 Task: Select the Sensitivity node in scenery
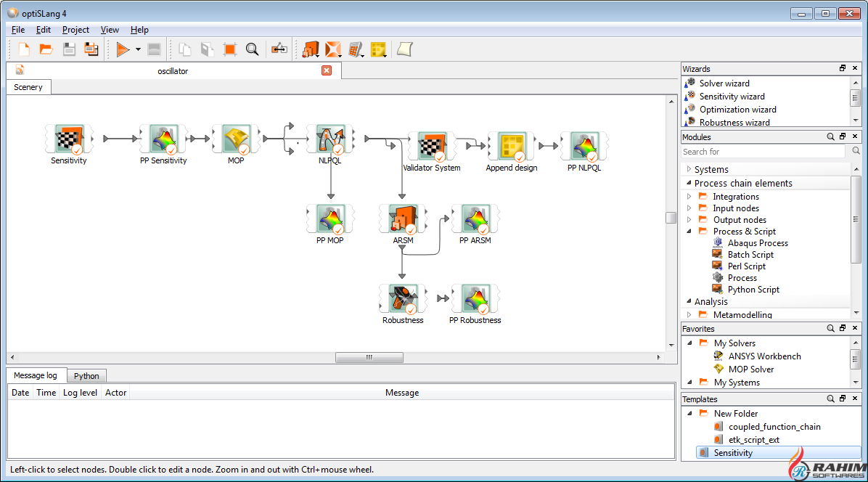(x=69, y=139)
